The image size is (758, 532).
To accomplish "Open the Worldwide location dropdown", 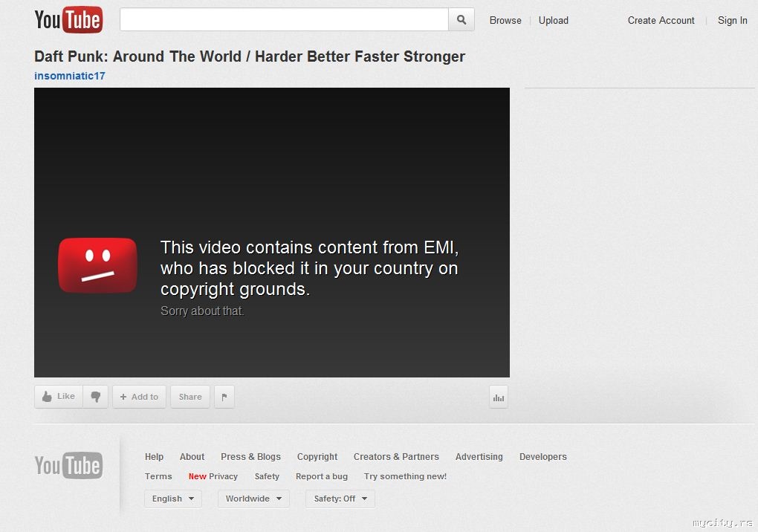I will pyautogui.click(x=253, y=499).
